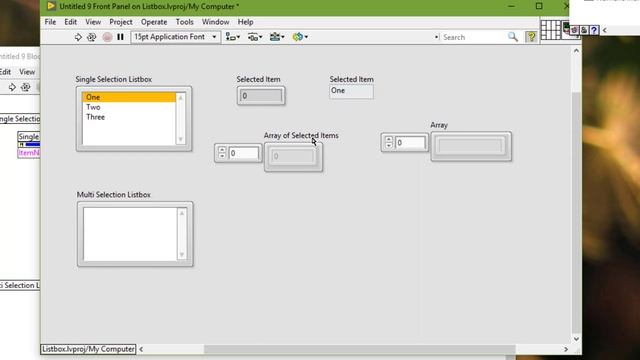Open the search options arrow beside Search
Screen dimensions: 640x360
coord(436,37)
